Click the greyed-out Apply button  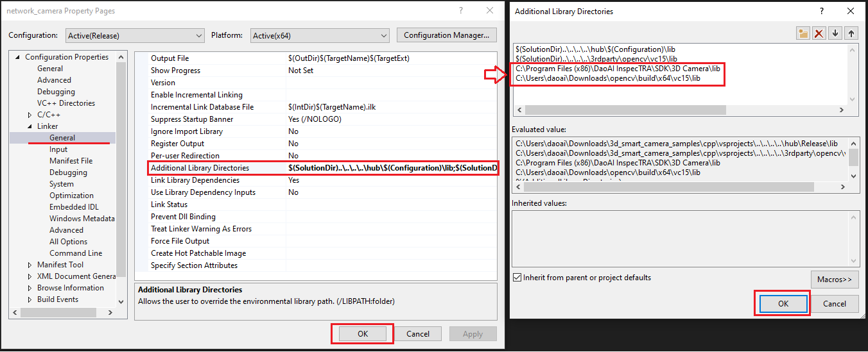pyautogui.click(x=473, y=333)
